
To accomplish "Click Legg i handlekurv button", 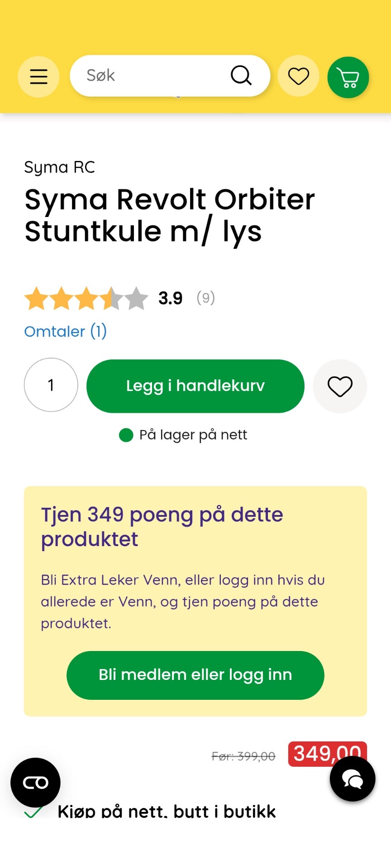I will pyautogui.click(x=195, y=386).
